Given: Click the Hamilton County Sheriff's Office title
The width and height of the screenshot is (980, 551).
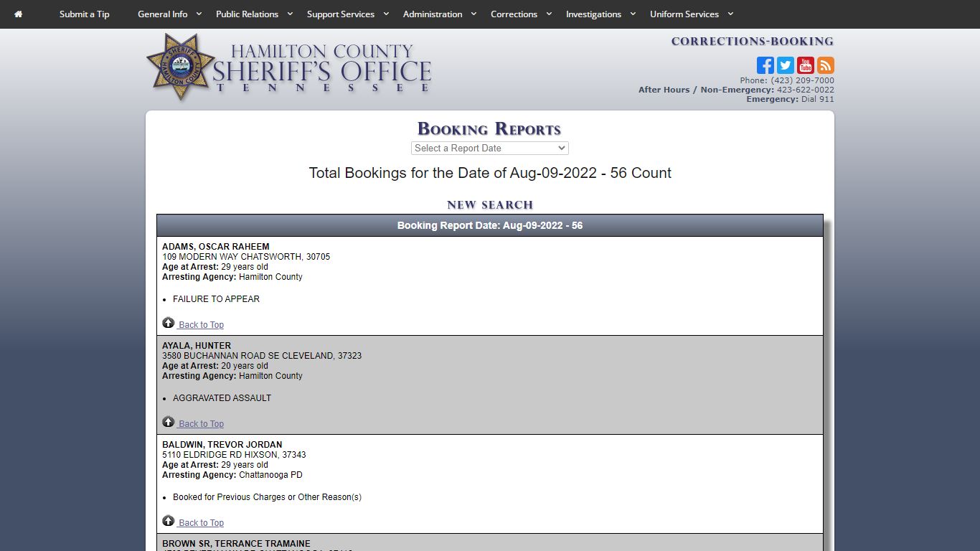Looking at the screenshot, I should pyautogui.click(x=322, y=68).
